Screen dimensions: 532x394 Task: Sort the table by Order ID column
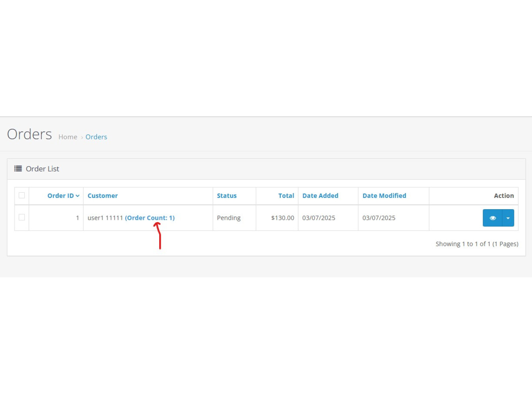[x=60, y=196]
